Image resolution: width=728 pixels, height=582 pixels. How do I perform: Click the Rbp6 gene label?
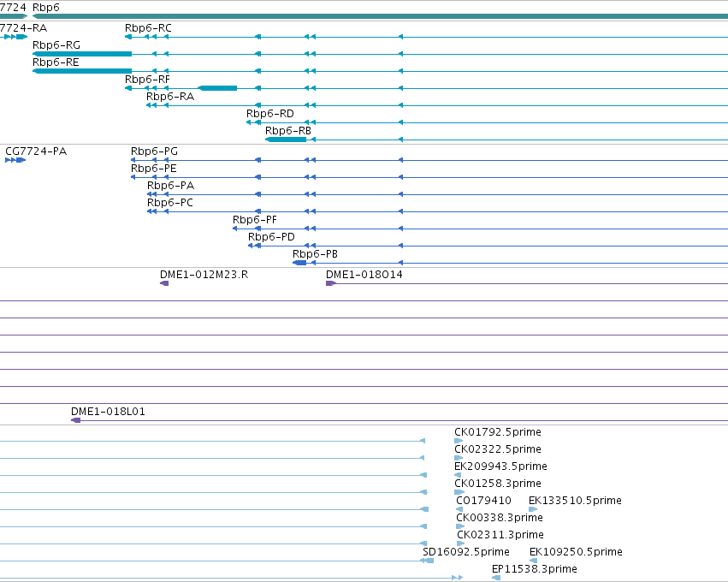46,8
